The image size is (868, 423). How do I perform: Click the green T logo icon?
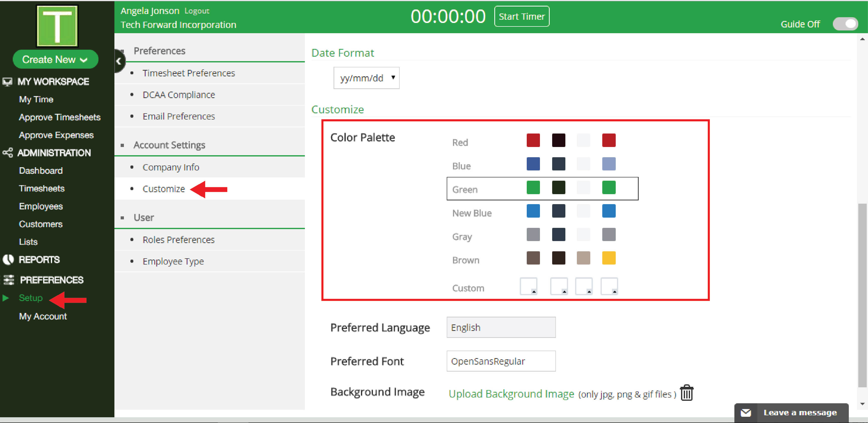[57, 26]
